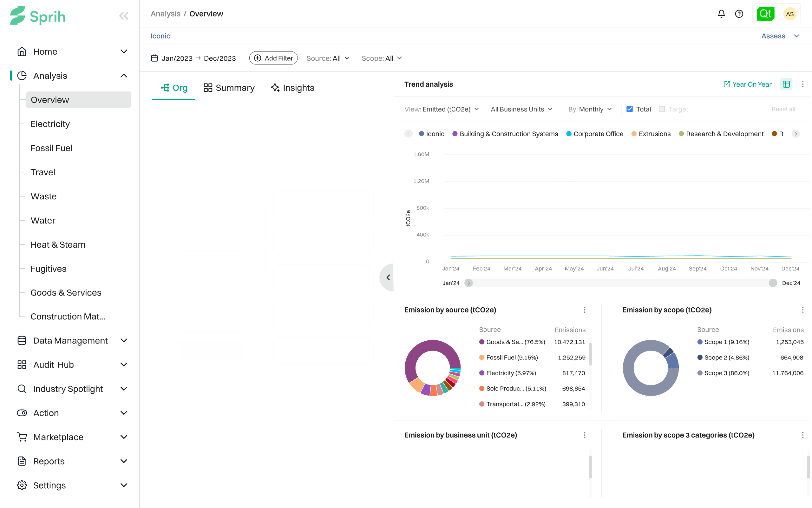Screen dimensions: 812x508
Task: Open Emission by scope options menu
Action: pyautogui.click(x=802, y=310)
